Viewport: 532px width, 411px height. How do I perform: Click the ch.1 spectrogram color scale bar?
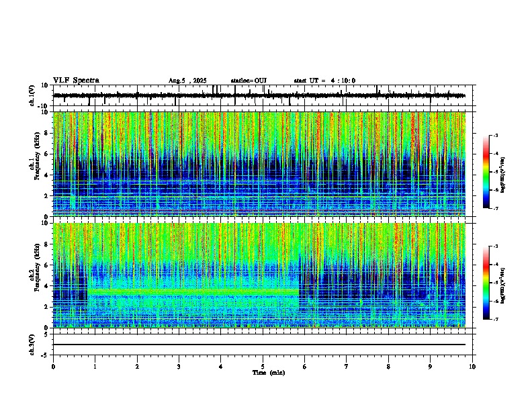point(486,171)
